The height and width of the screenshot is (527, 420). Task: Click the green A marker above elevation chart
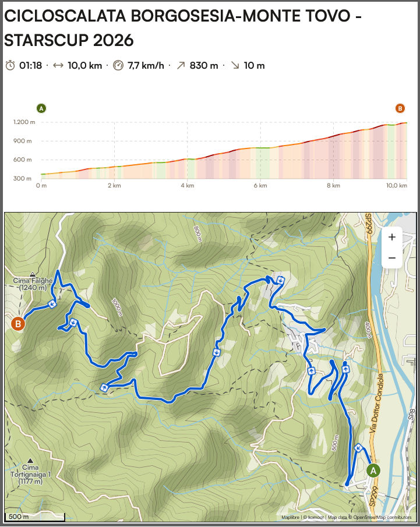point(41,108)
